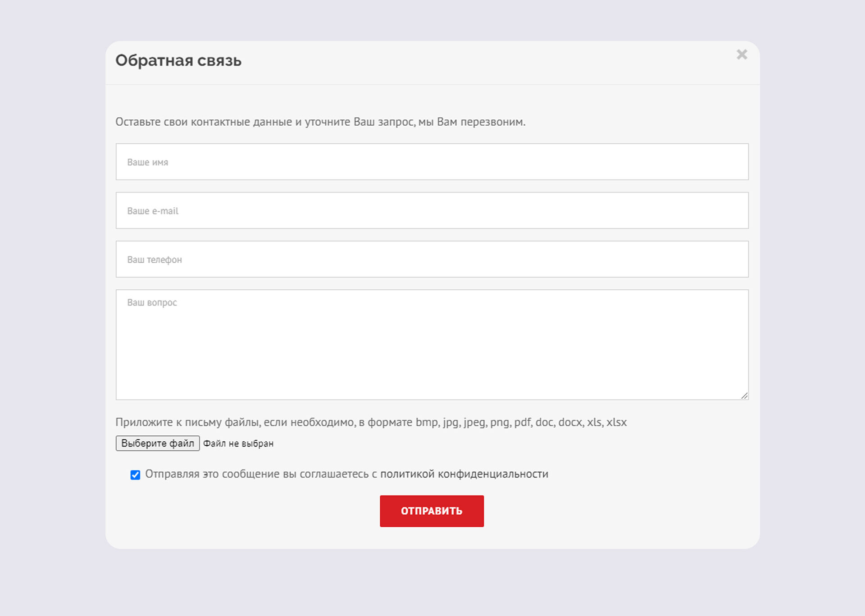Click the word bmp in formats list

pyautogui.click(x=427, y=423)
